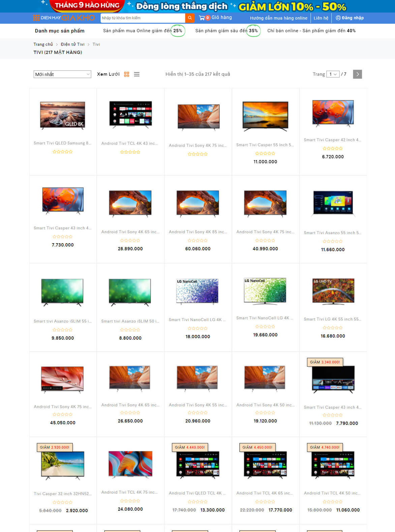Rate the Samsung QLED 8K star rating
Screen dimensions: 395x532
(x=63, y=152)
